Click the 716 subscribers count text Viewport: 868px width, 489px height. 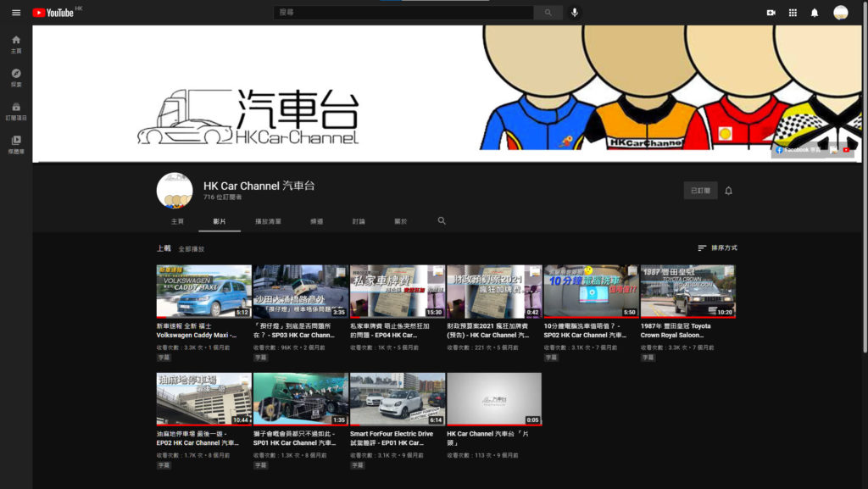tap(223, 197)
